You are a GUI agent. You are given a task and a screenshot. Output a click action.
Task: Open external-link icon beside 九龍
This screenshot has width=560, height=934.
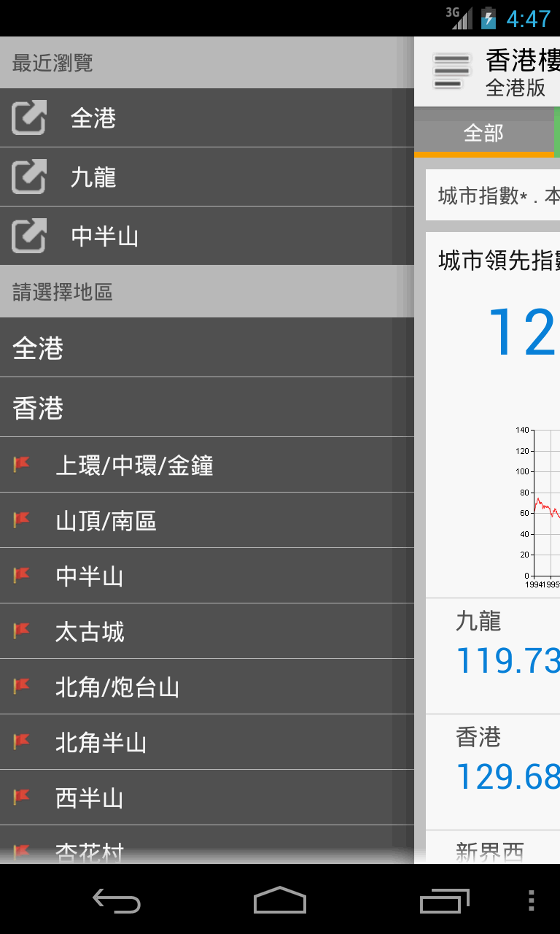tap(29, 177)
